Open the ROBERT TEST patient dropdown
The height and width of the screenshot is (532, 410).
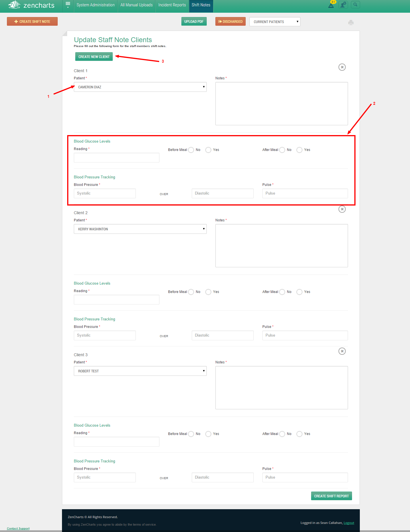pos(140,371)
